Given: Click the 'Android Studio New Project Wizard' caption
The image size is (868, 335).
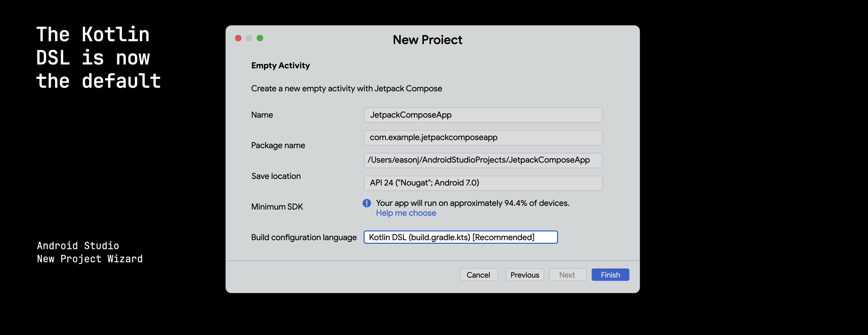Looking at the screenshot, I should click(90, 252).
